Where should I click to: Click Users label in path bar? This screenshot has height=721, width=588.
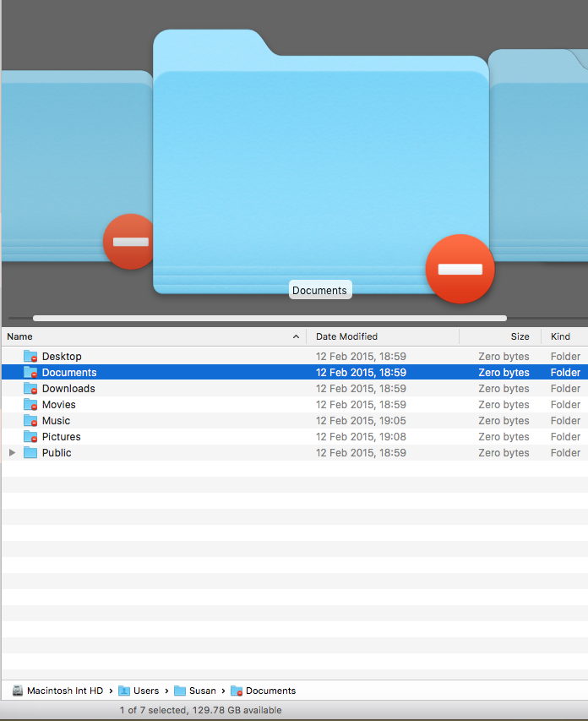coord(146,691)
